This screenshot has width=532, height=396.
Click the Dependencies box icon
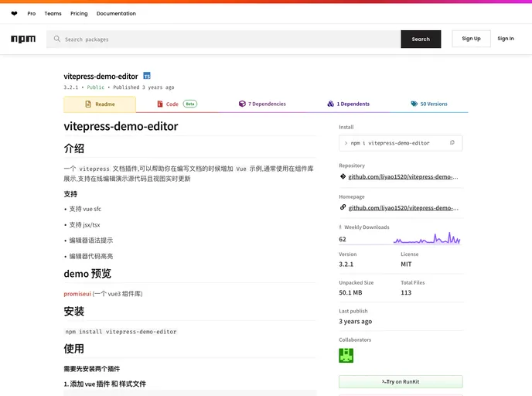[242, 104]
